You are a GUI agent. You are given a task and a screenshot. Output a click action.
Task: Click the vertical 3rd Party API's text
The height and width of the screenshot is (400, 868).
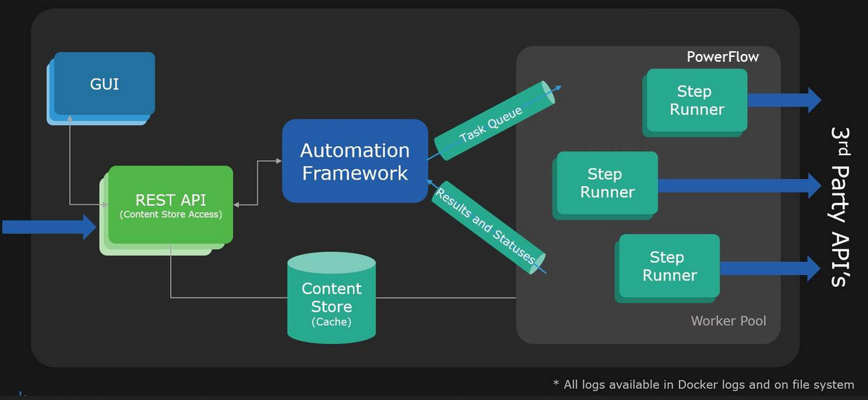pos(841,206)
